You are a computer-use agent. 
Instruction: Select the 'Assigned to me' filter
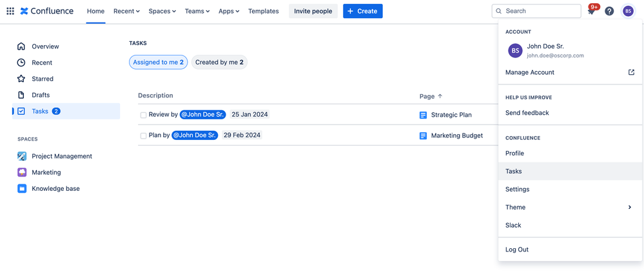158,63
